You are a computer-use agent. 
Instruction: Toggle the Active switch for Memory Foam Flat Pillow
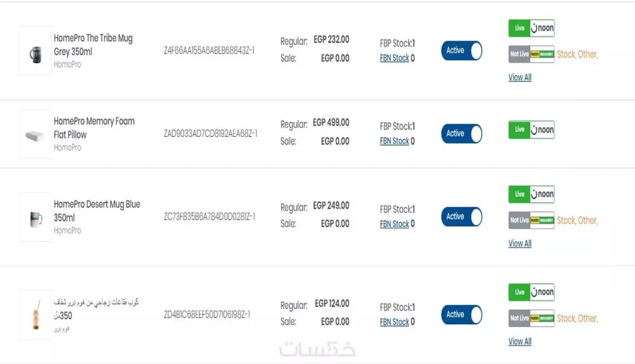click(462, 134)
